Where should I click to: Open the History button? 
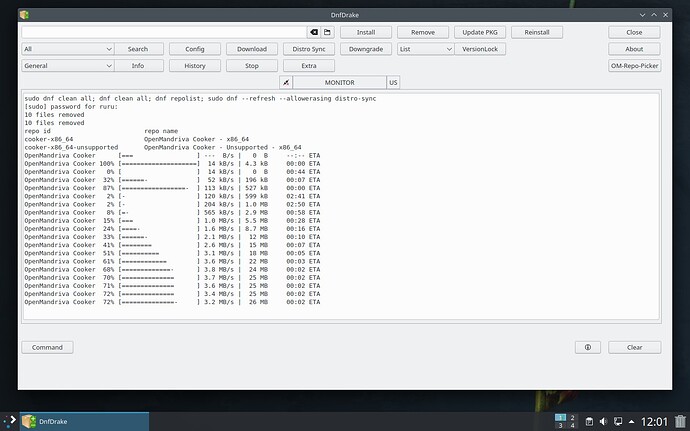coord(195,66)
